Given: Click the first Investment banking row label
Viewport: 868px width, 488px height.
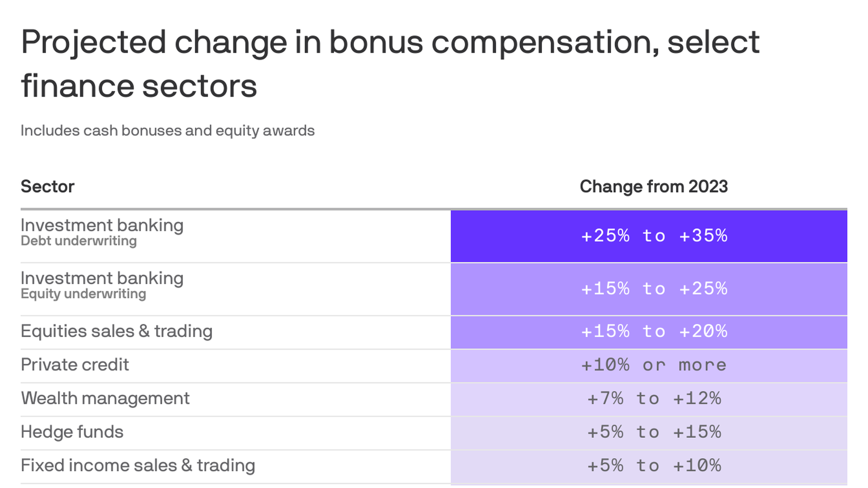Looking at the screenshot, I should click(102, 225).
